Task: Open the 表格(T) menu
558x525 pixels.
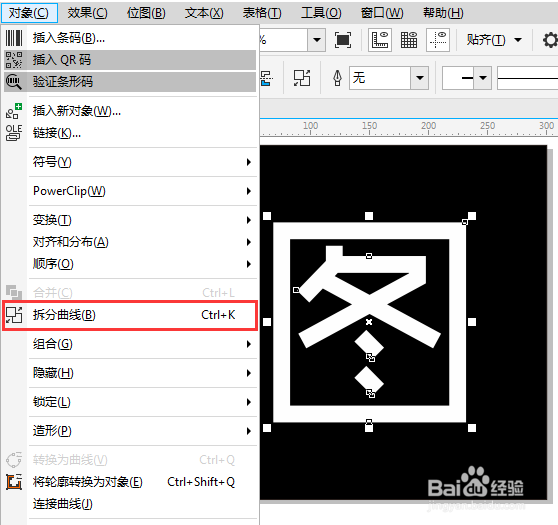Action: pyautogui.click(x=262, y=13)
